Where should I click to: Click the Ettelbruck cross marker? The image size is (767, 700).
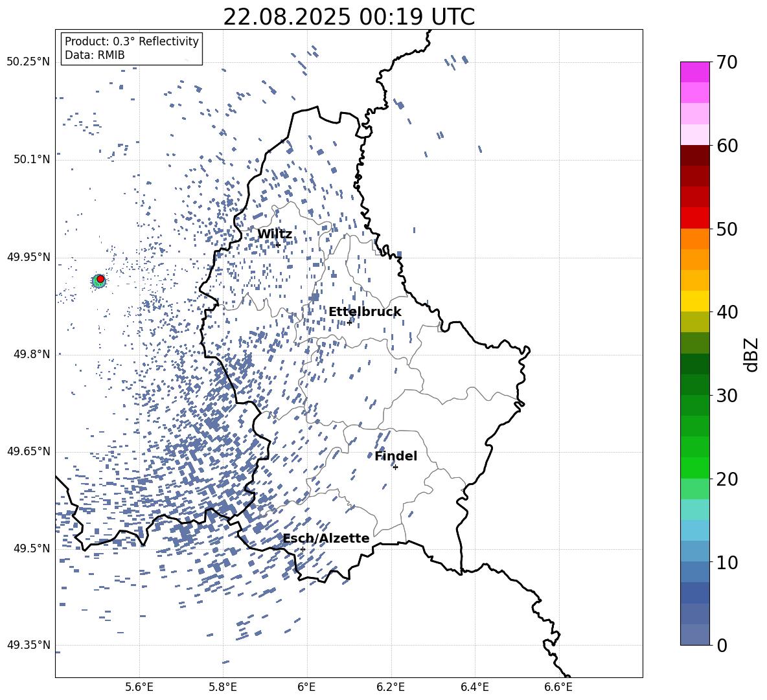point(349,322)
